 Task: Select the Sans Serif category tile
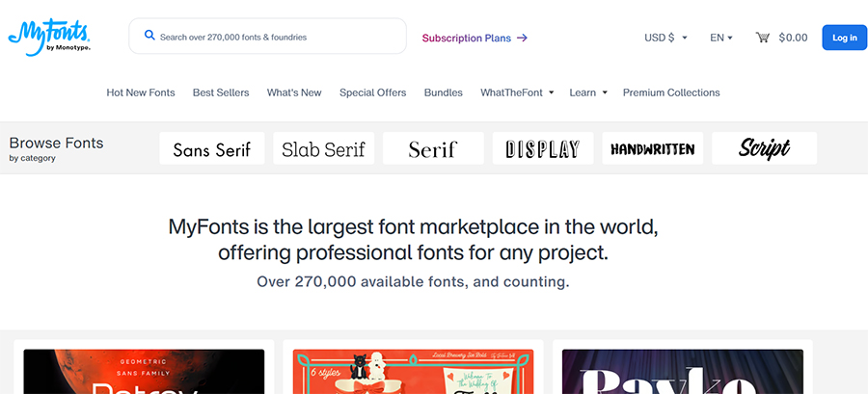(211, 148)
